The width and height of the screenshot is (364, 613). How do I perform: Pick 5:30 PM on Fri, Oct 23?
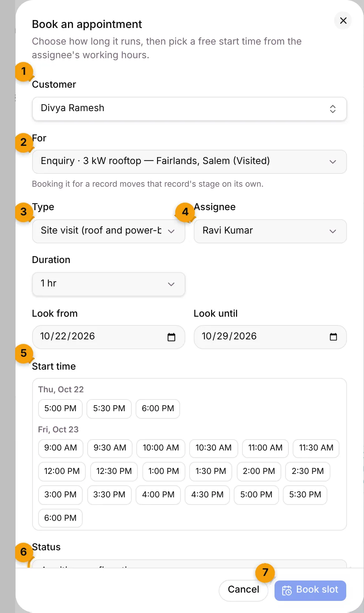click(305, 495)
